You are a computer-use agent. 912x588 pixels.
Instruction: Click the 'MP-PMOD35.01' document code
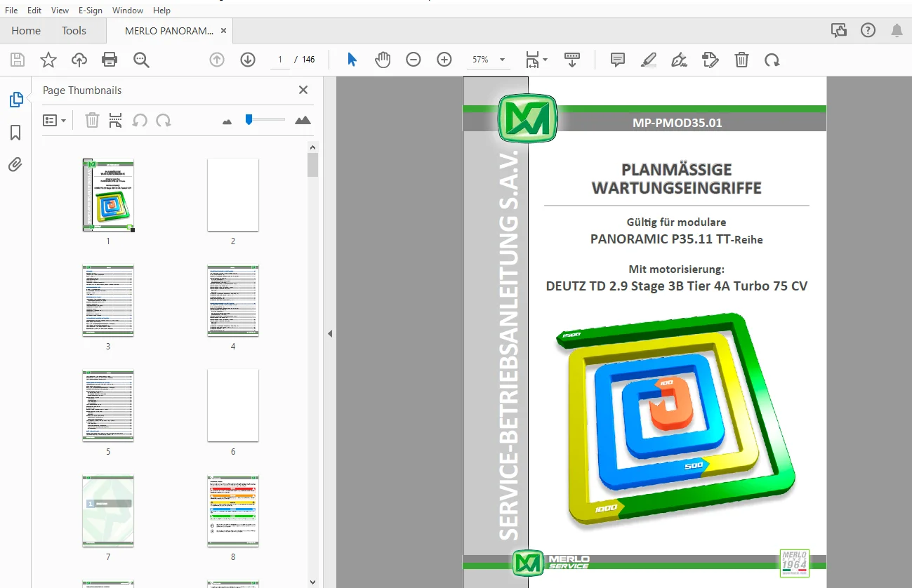pyautogui.click(x=678, y=123)
